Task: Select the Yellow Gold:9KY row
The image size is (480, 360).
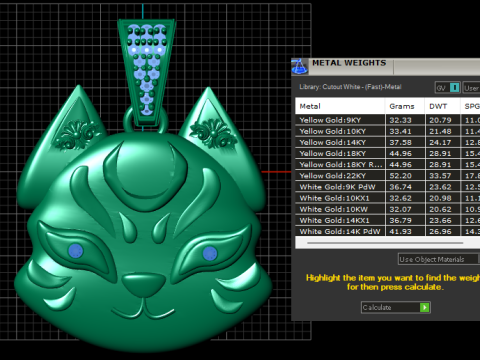Action: 388,120
